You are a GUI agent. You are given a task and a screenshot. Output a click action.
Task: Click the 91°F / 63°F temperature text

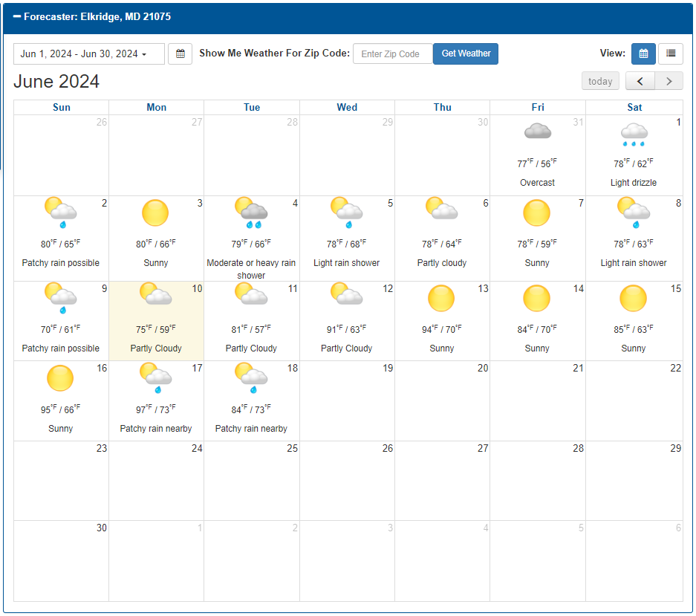[x=347, y=329]
